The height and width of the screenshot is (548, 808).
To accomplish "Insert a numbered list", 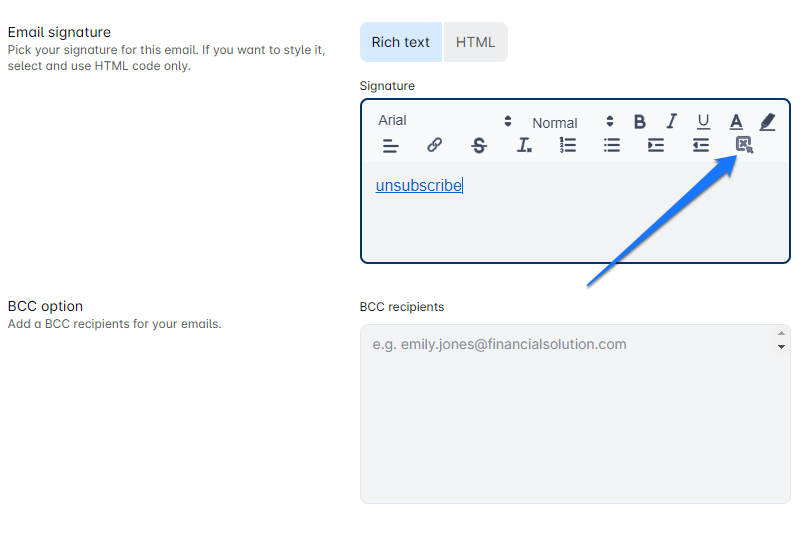I will [568, 146].
